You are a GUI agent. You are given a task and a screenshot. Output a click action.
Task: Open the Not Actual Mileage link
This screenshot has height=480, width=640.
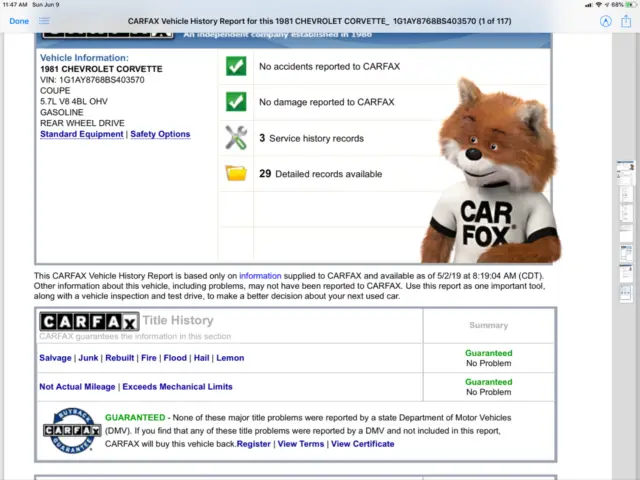coord(77,387)
